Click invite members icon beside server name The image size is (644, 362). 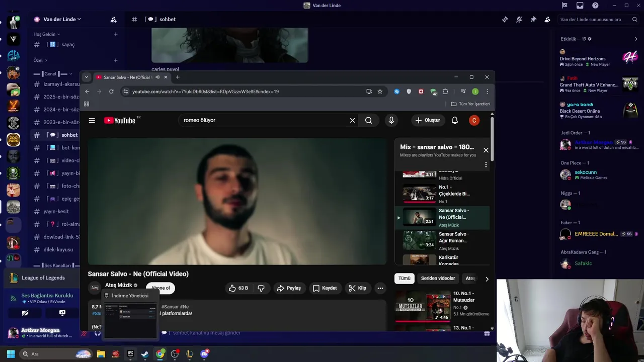[x=113, y=20]
